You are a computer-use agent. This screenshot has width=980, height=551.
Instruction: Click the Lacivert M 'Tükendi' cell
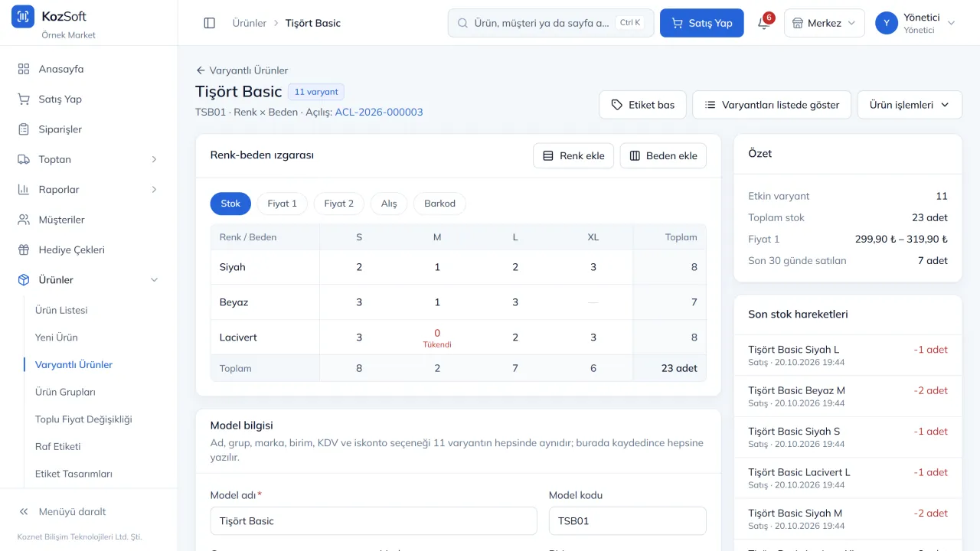click(437, 337)
